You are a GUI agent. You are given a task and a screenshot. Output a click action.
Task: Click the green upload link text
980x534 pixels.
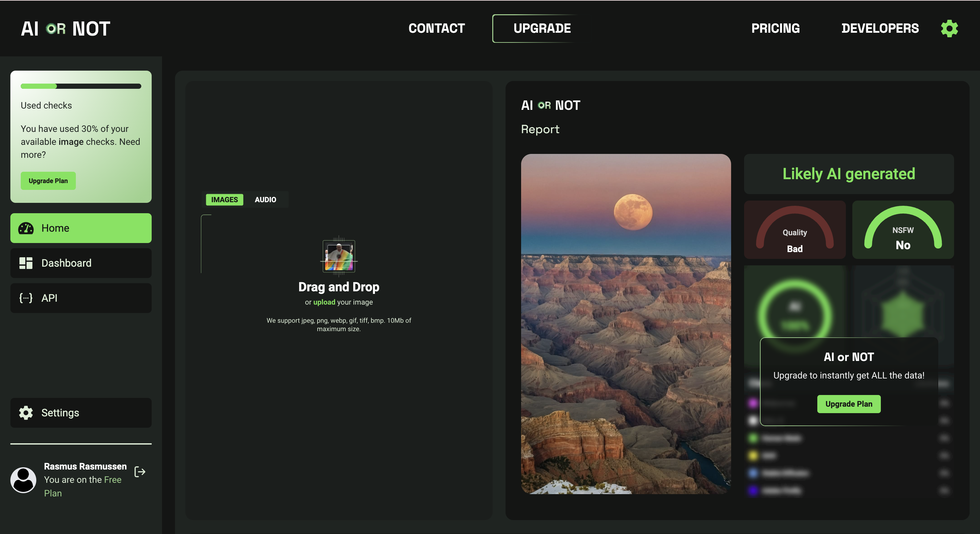pyautogui.click(x=324, y=302)
